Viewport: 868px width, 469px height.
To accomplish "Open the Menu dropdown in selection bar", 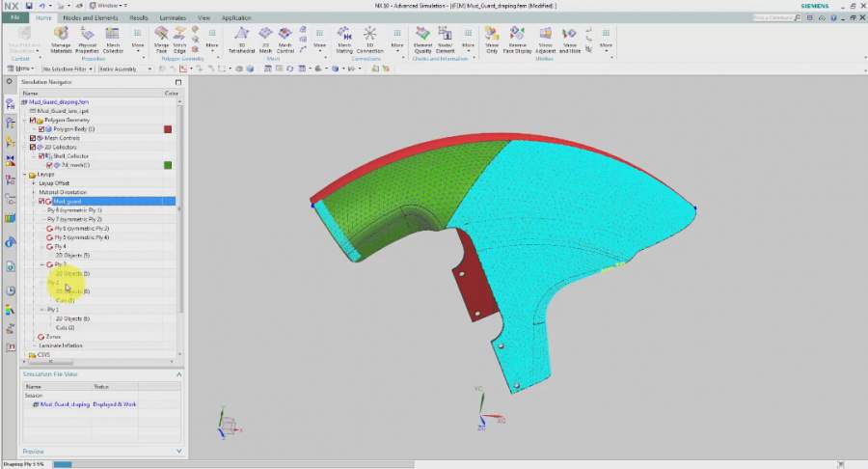I will [x=21, y=69].
